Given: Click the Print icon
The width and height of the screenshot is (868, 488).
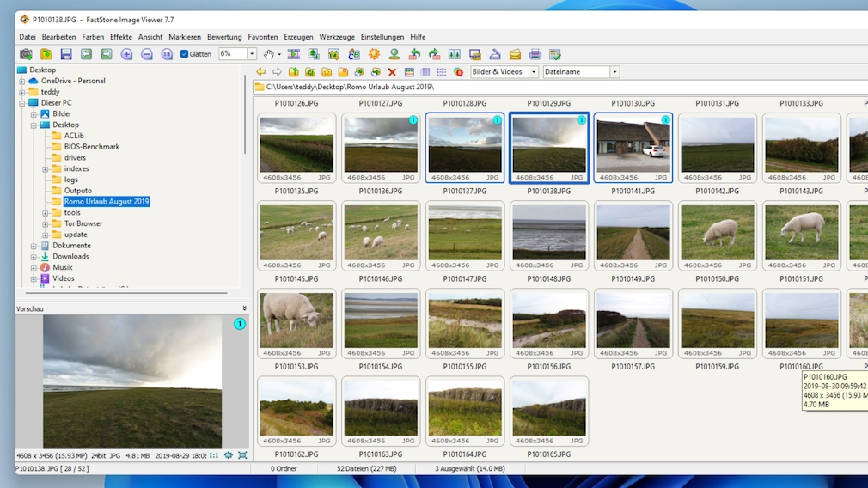Looking at the screenshot, I should coord(535,54).
